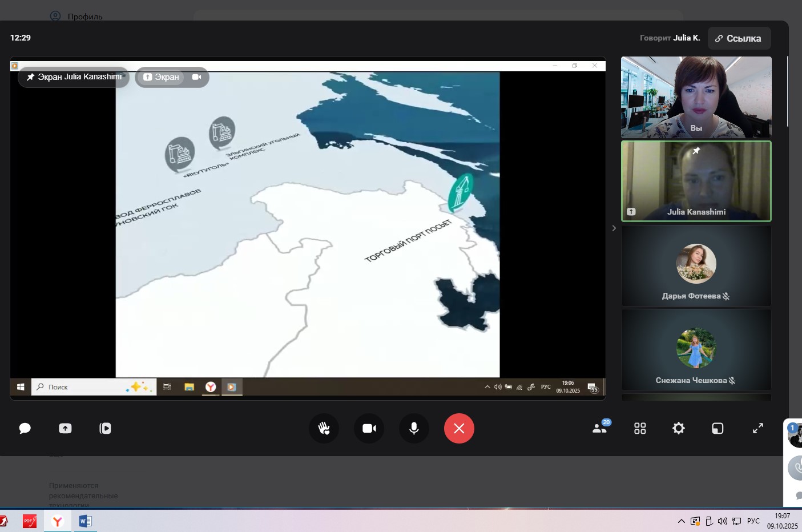This screenshot has width=802, height=532.
Task: Show hidden system tray icons
Action: click(681, 521)
